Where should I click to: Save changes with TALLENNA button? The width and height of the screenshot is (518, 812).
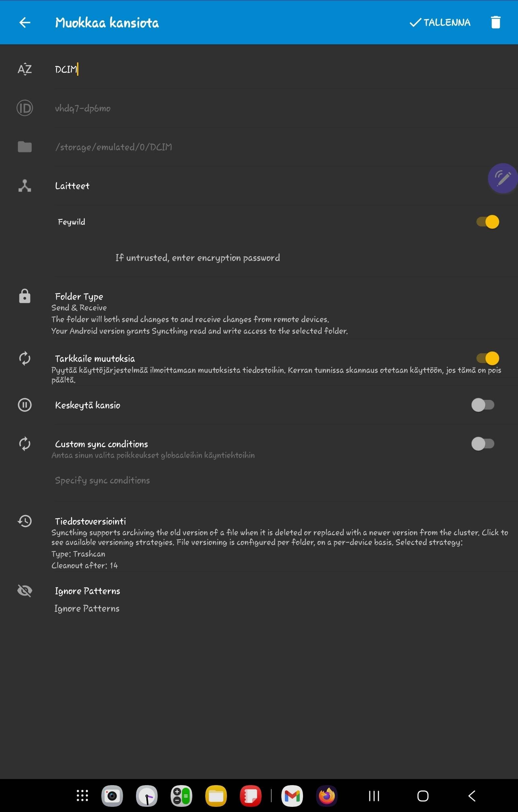[440, 22]
